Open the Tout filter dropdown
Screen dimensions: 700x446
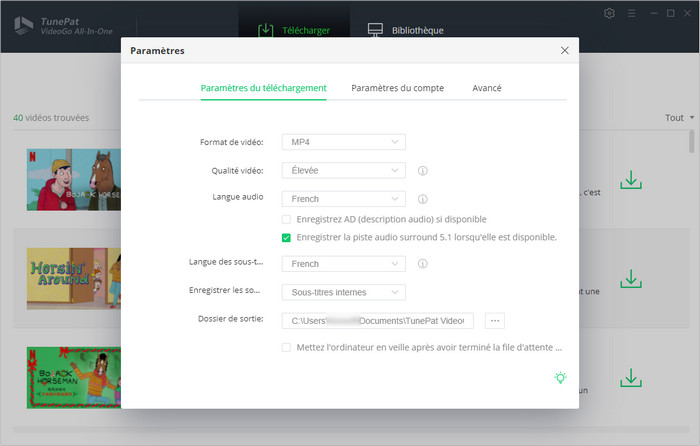click(679, 117)
